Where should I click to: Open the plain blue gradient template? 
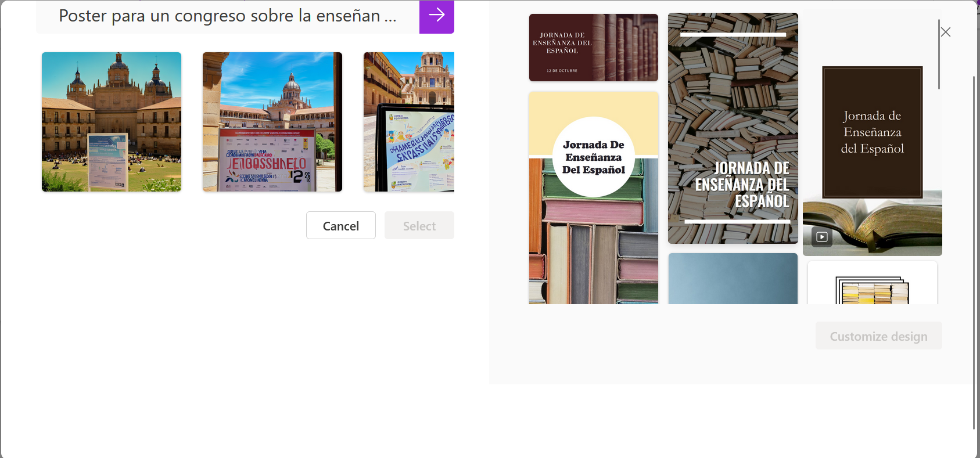pos(733,279)
